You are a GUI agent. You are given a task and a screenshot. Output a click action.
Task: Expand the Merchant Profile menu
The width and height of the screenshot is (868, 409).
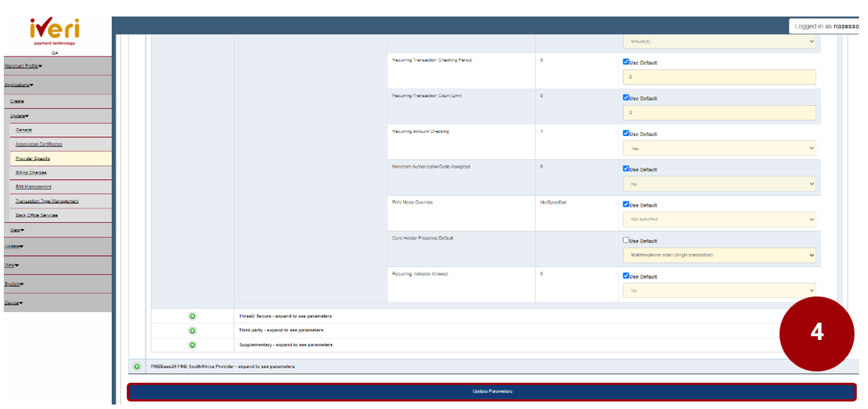click(23, 66)
